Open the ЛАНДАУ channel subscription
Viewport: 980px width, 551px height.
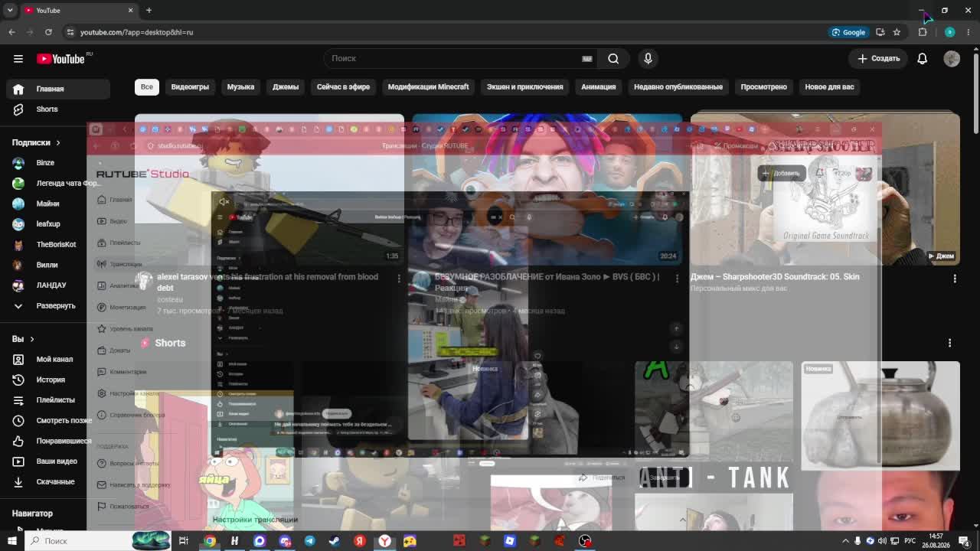(60, 285)
